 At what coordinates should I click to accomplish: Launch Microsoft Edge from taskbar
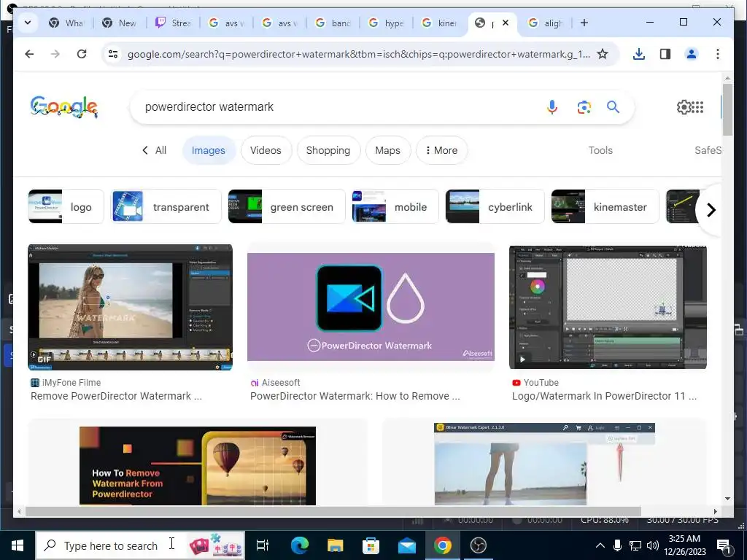tap(300, 545)
